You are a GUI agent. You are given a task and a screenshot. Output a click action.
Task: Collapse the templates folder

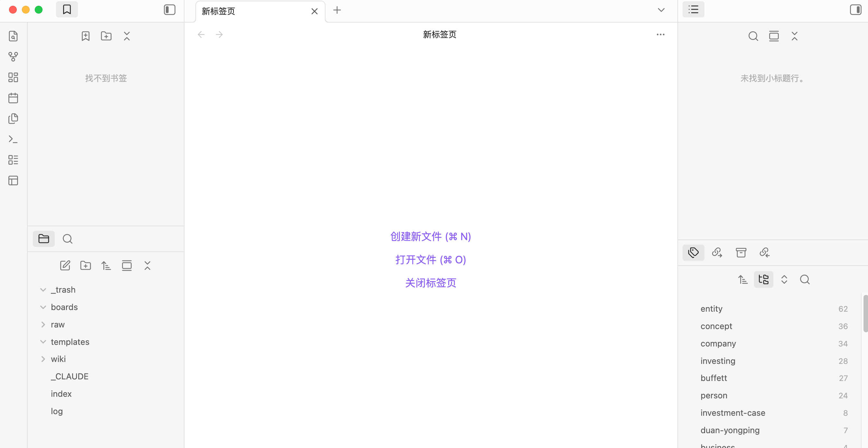coord(43,342)
